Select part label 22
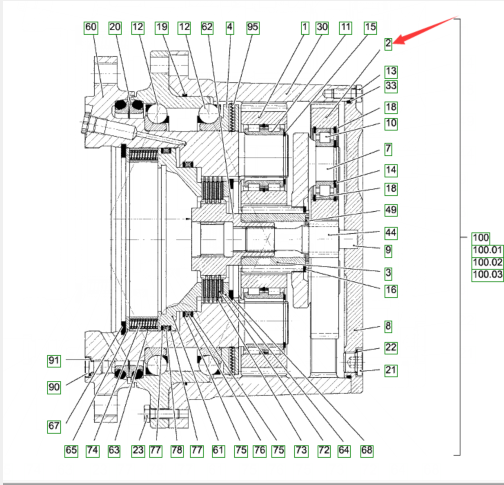 point(391,348)
